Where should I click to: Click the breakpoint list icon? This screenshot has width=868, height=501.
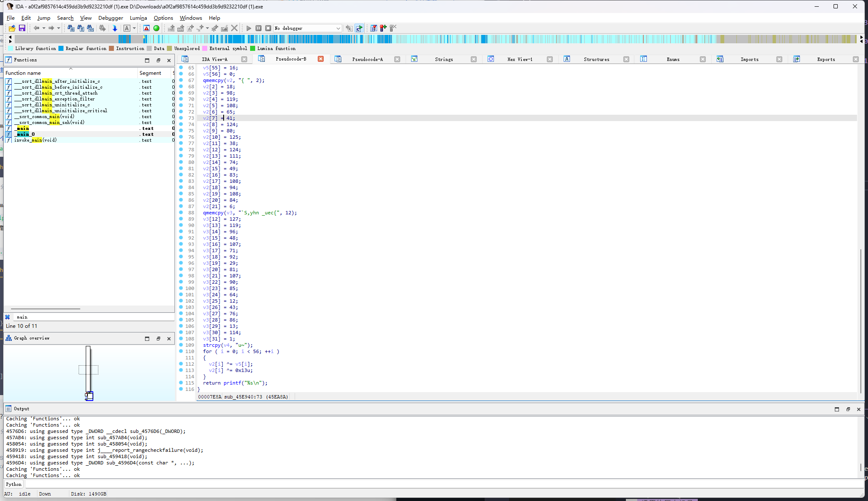point(373,28)
